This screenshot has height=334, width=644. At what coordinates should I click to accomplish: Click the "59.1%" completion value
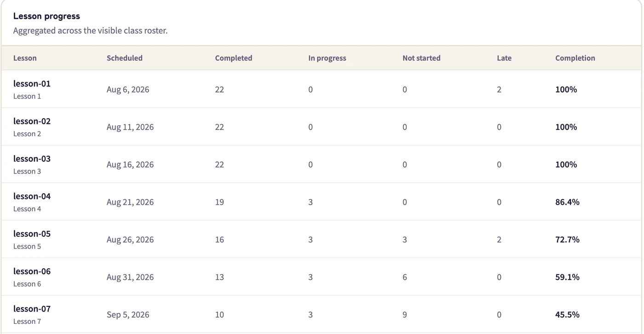[x=567, y=277]
